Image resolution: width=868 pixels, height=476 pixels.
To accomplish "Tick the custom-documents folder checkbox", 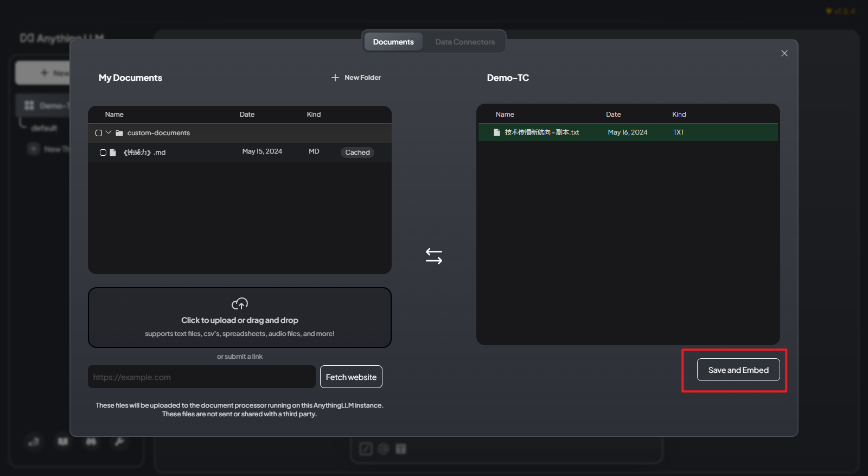I will point(99,133).
